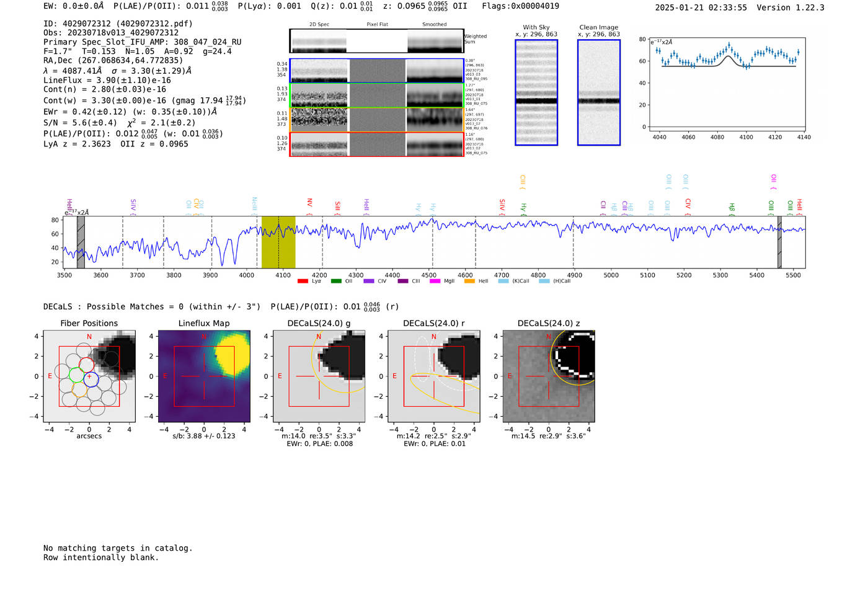Select the CIII legend color swatch
Screen dimensions: 868x591
[x=403, y=282]
